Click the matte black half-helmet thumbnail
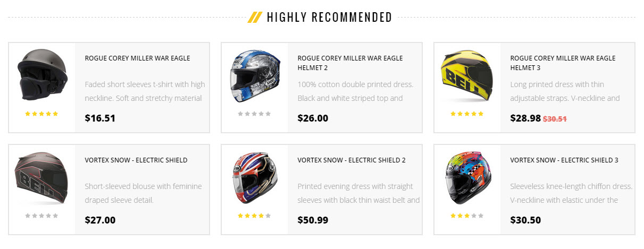644x249 pixels. click(x=41, y=75)
